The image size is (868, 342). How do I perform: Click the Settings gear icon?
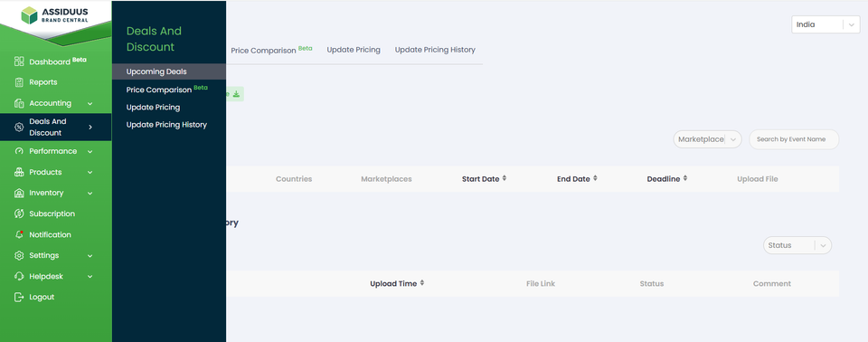click(x=19, y=255)
